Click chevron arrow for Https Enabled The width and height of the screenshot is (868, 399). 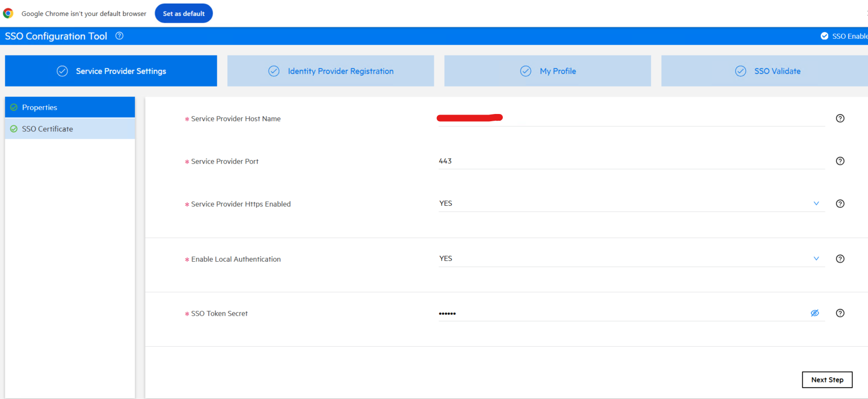[x=816, y=204]
